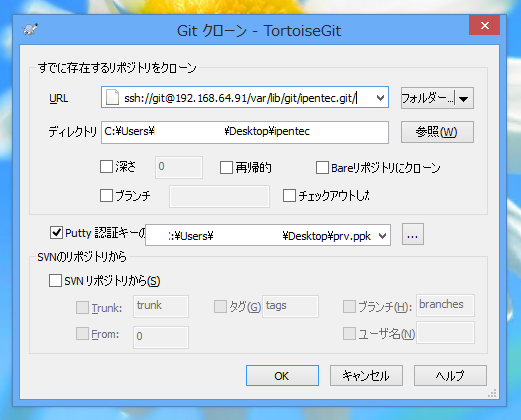
Task: Click the trunk text field
Action: click(161, 306)
